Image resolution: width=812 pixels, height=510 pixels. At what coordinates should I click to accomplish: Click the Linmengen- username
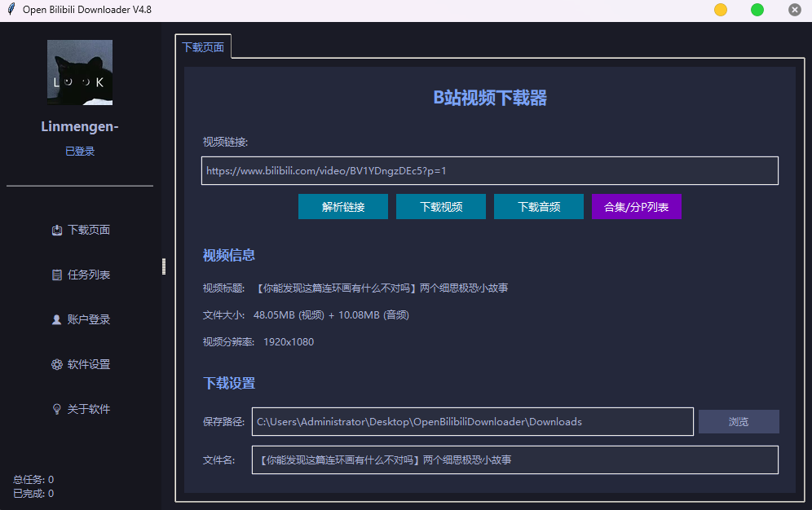(x=80, y=127)
